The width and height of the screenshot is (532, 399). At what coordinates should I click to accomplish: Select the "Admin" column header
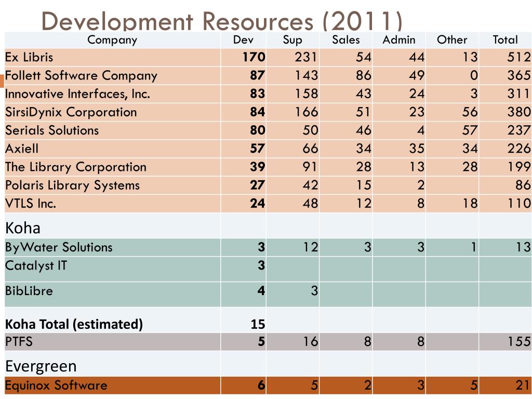(399, 39)
